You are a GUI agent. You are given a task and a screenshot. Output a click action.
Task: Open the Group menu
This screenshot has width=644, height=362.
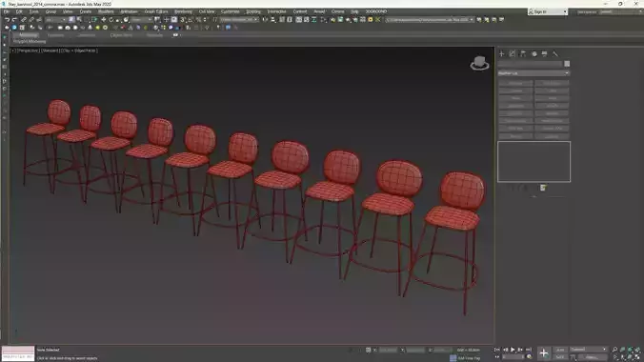click(50, 11)
